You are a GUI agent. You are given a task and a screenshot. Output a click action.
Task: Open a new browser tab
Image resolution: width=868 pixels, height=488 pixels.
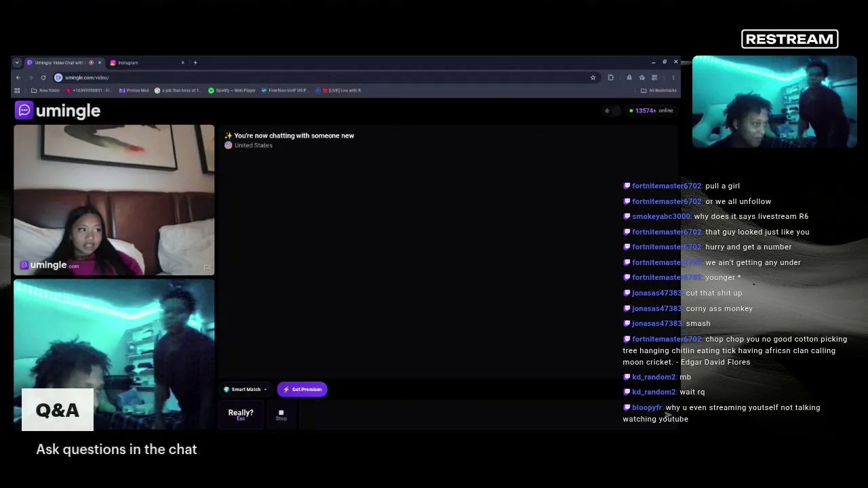click(x=195, y=62)
